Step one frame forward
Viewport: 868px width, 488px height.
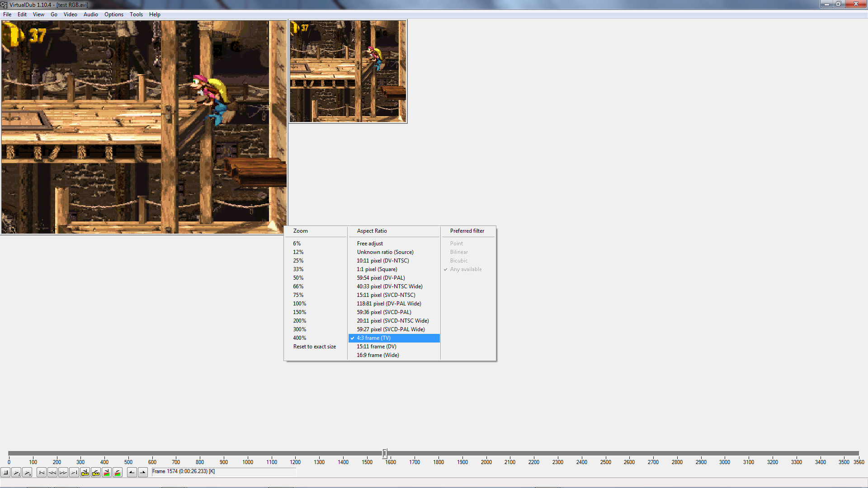click(63, 472)
